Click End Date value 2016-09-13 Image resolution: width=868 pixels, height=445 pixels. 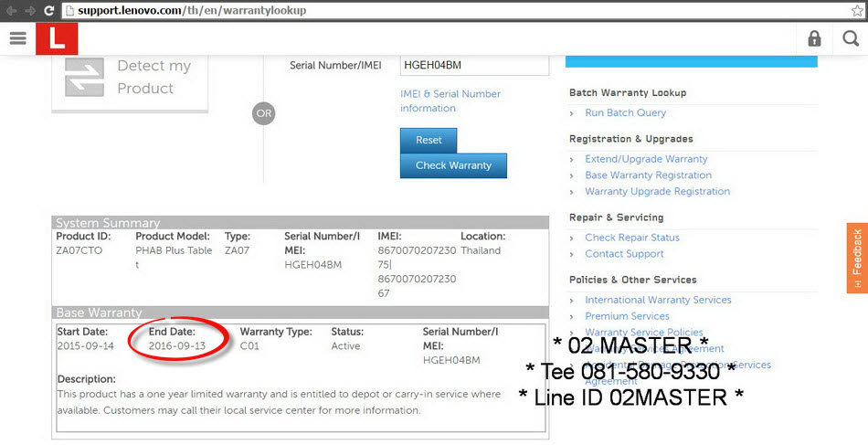tap(177, 346)
